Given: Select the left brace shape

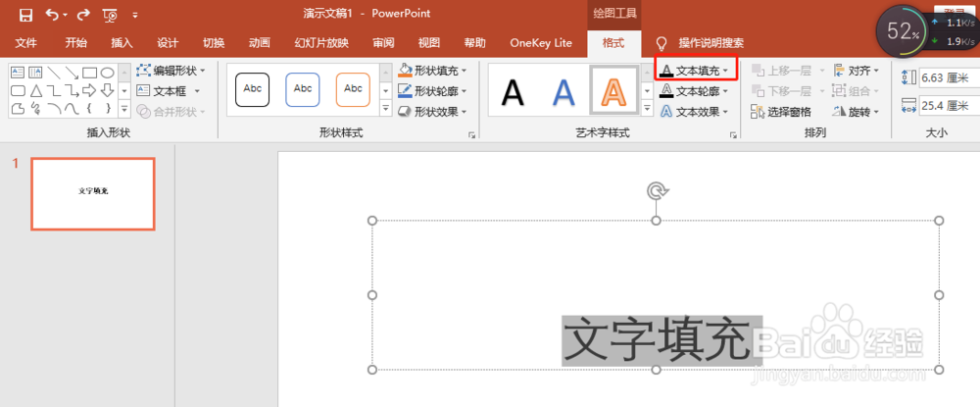Looking at the screenshot, I should click(89, 109).
